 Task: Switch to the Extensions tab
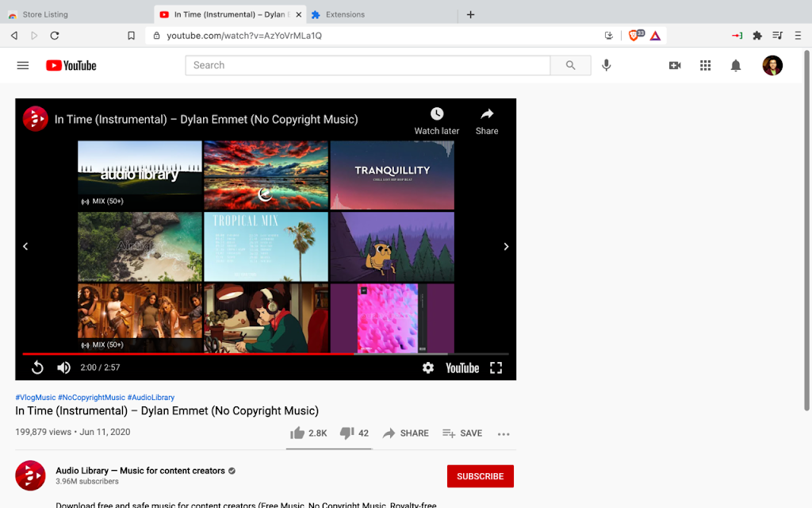click(345, 14)
